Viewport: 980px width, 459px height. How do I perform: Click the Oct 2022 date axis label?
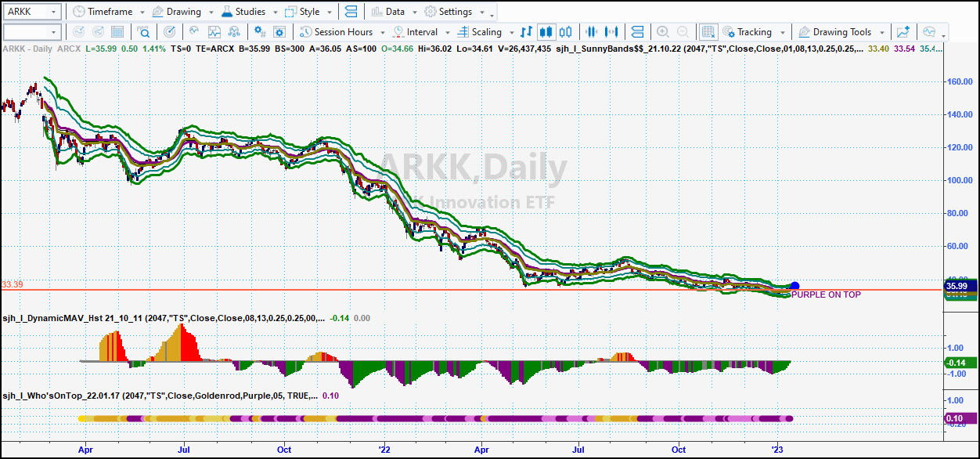(679, 450)
